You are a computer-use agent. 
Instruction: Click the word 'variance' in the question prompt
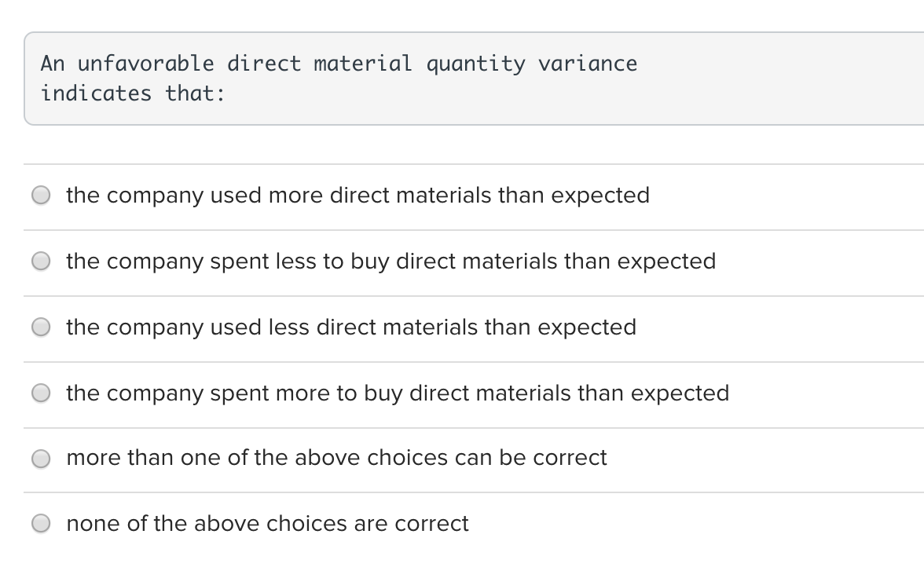(x=588, y=64)
